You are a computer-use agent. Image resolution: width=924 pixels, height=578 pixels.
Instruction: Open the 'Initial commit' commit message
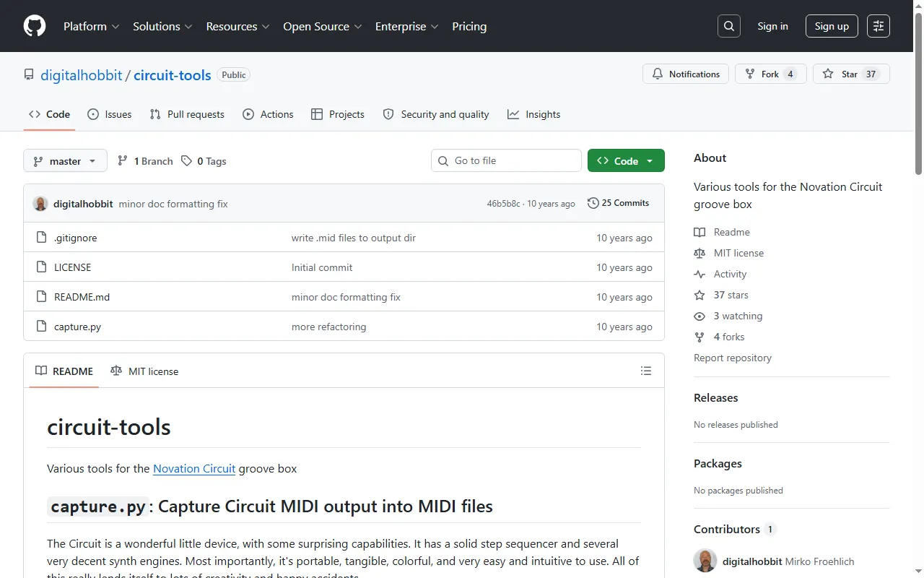coord(322,267)
